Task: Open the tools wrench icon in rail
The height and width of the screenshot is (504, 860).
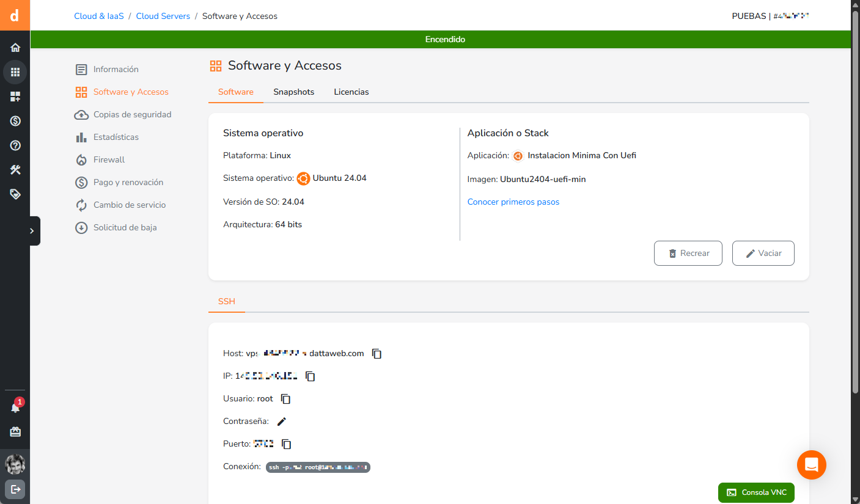Action: tap(15, 170)
